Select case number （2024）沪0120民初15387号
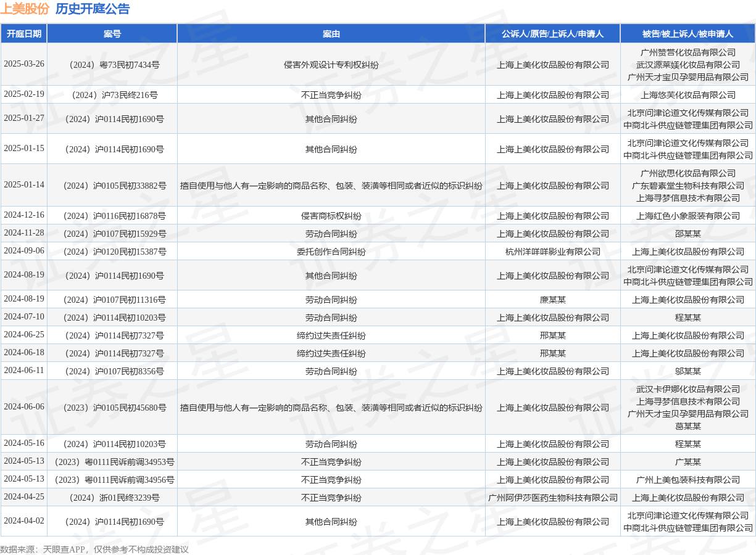The height and width of the screenshot is (555, 756). pos(112,252)
